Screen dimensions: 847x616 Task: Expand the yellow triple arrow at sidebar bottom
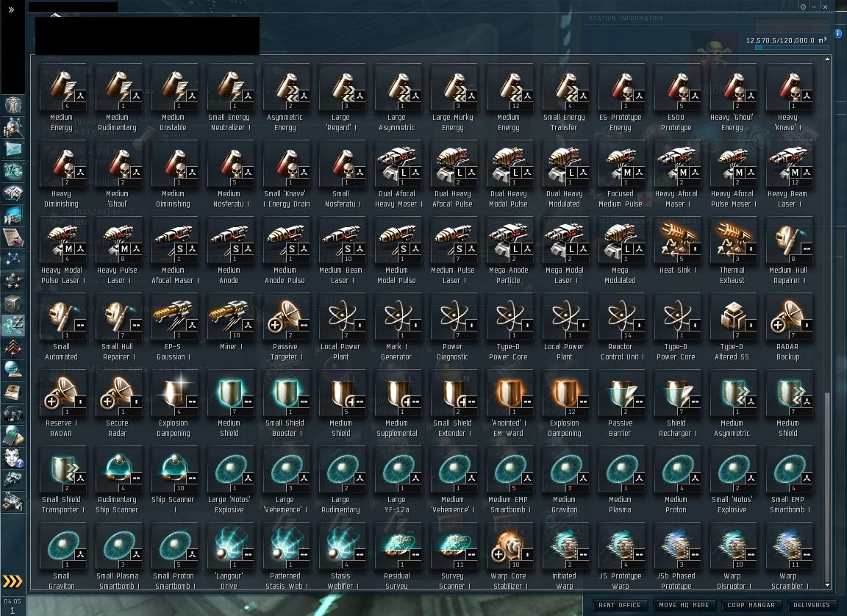pyautogui.click(x=12, y=581)
